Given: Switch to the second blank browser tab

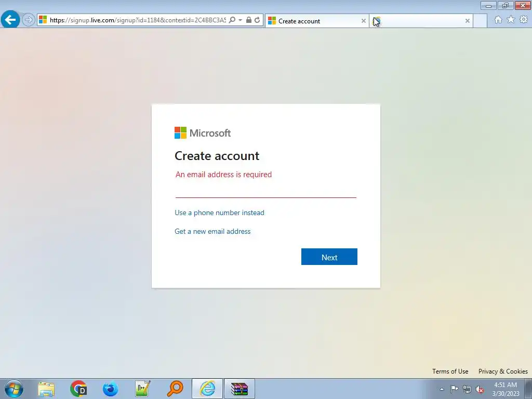Looking at the screenshot, I should point(421,21).
